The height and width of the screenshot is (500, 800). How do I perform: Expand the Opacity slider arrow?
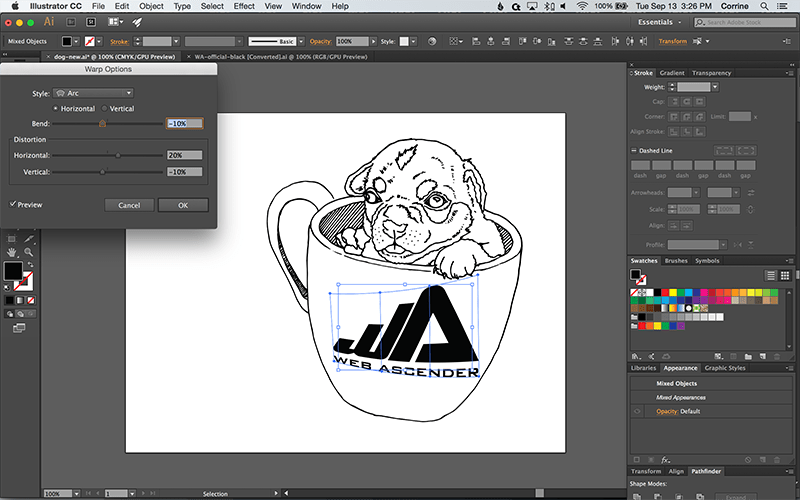tap(373, 41)
